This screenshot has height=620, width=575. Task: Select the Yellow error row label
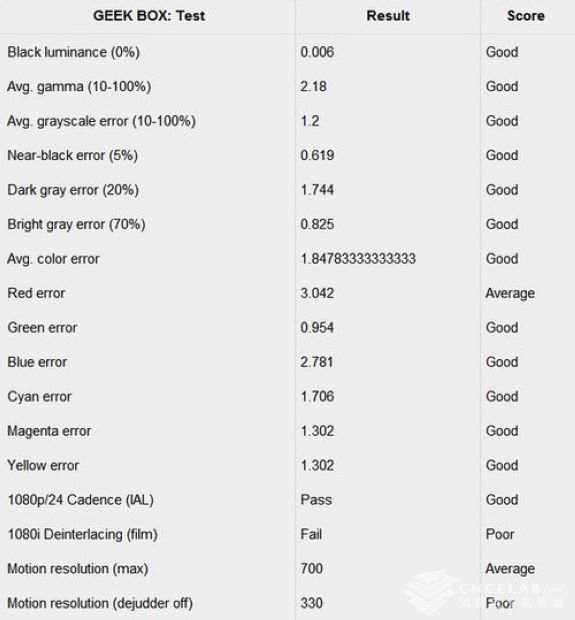pyautogui.click(x=44, y=465)
